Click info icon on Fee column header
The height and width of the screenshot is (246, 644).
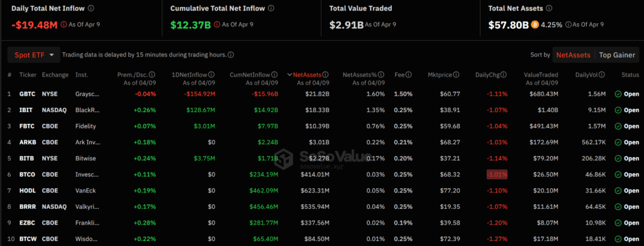pyautogui.click(x=409, y=75)
